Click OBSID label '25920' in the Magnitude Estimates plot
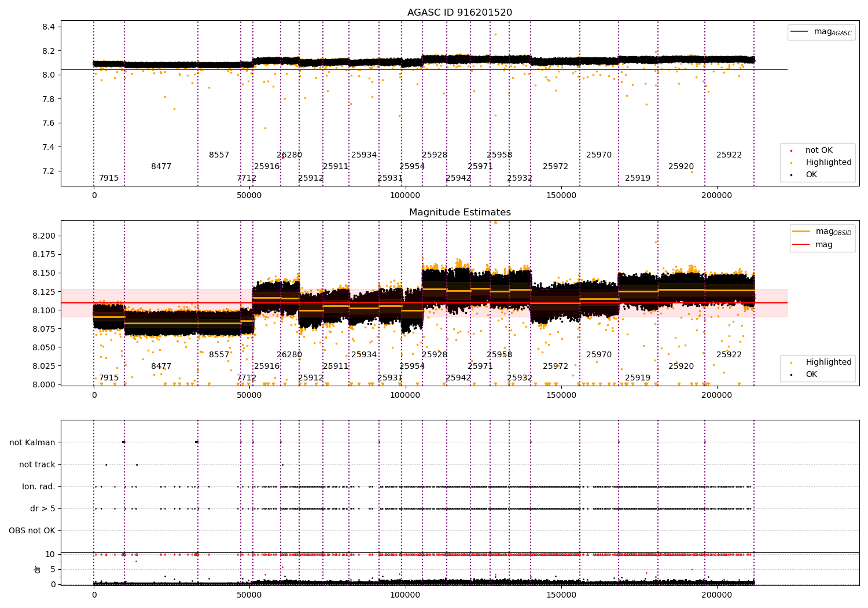The width and height of the screenshot is (868, 608). pyautogui.click(x=681, y=366)
